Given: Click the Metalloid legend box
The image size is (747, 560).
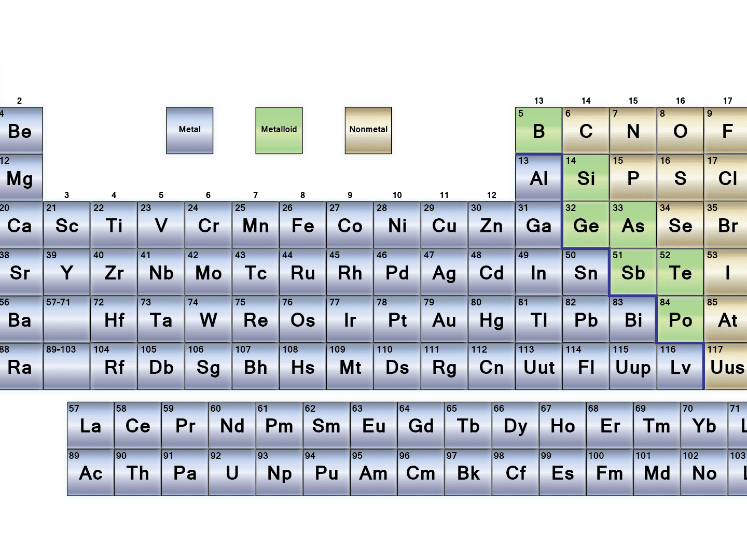Looking at the screenshot, I should (279, 131).
